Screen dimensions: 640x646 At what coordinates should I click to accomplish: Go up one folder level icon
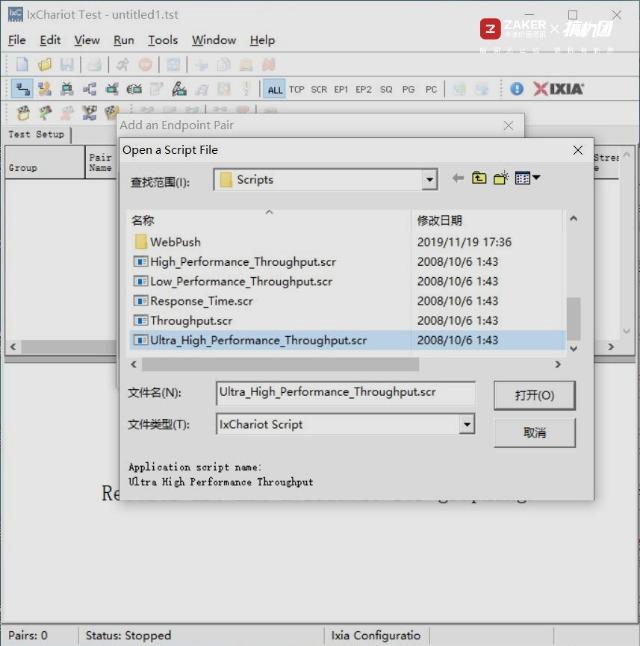(479, 178)
